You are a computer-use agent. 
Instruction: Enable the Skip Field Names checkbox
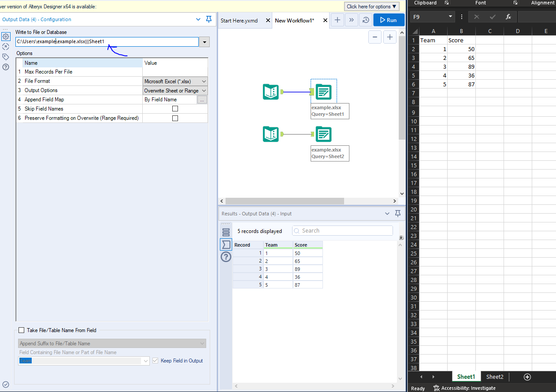pos(175,108)
